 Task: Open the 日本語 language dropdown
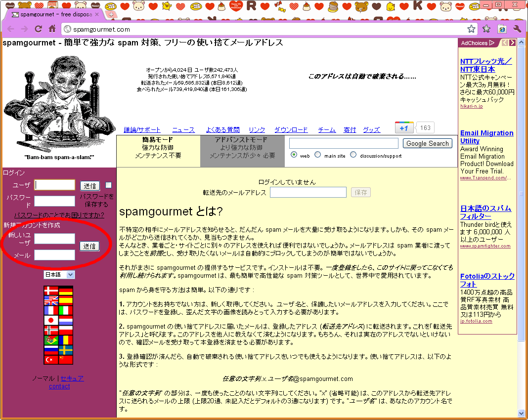(x=59, y=275)
